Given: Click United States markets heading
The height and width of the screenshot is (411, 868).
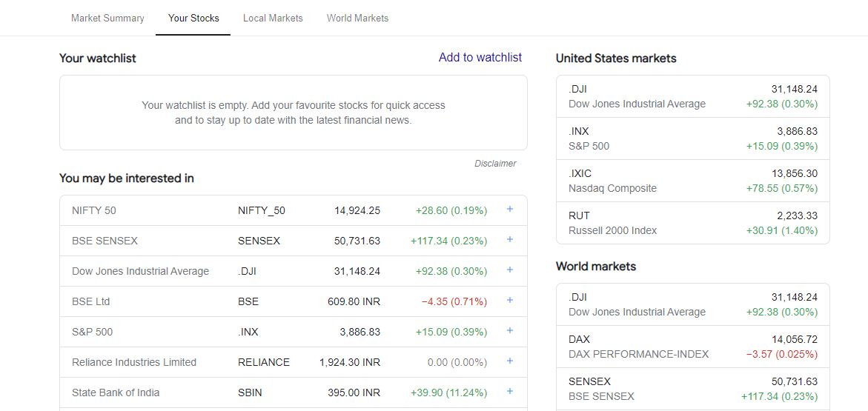Looking at the screenshot, I should [x=616, y=58].
